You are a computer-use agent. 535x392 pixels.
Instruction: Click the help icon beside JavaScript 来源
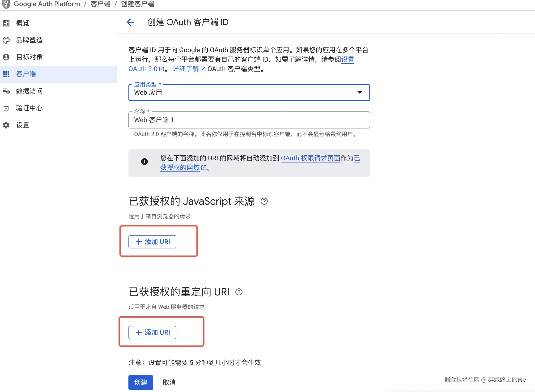(264, 201)
